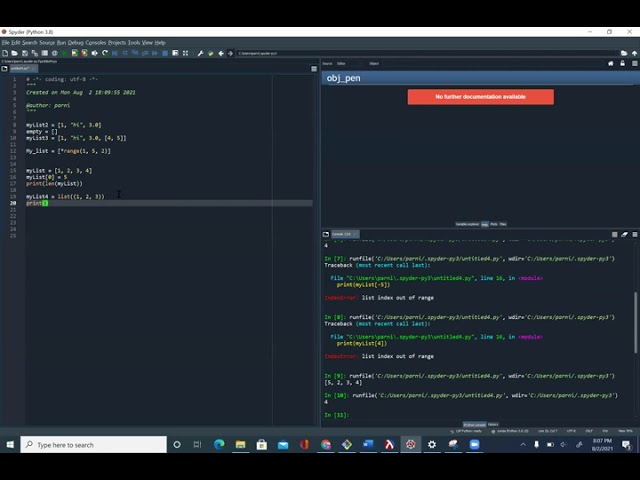Open the Consoles menu
Image resolution: width=640 pixels, height=480 pixels.
click(x=96, y=42)
